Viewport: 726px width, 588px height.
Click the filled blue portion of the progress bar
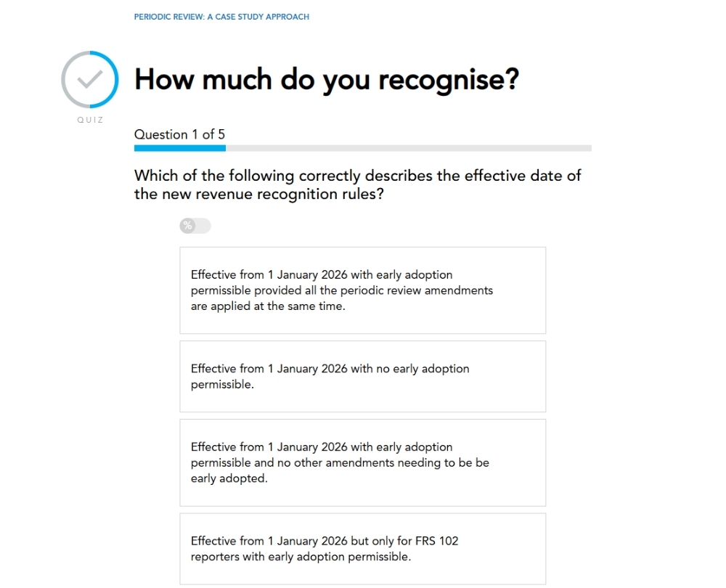[x=179, y=148]
